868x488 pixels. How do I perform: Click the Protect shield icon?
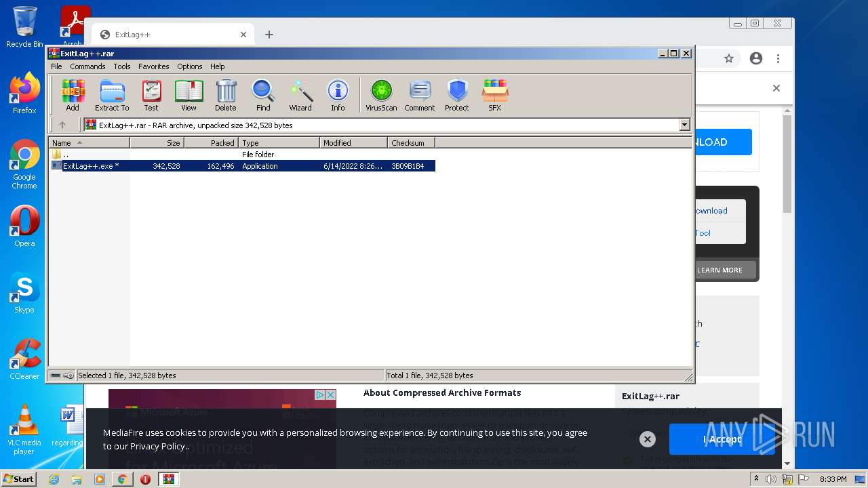pyautogui.click(x=457, y=96)
